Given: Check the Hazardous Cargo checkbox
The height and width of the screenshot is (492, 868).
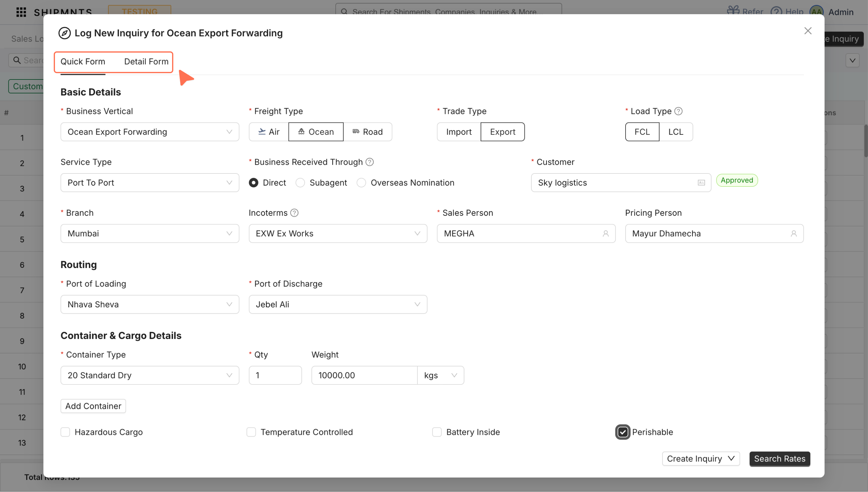Looking at the screenshot, I should 65,432.
